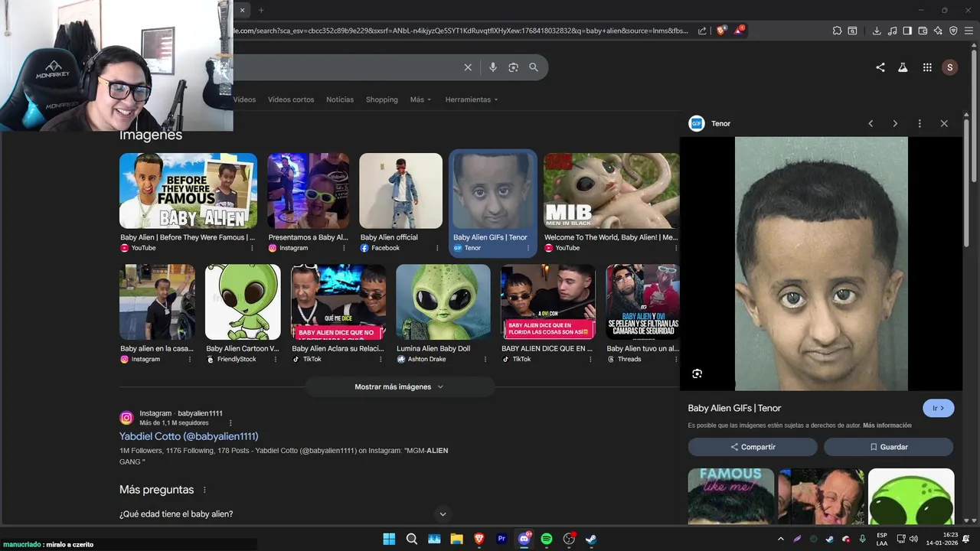This screenshot has width=980, height=551.
Task: Open Brave Rewards triangle icon
Action: tap(740, 31)
